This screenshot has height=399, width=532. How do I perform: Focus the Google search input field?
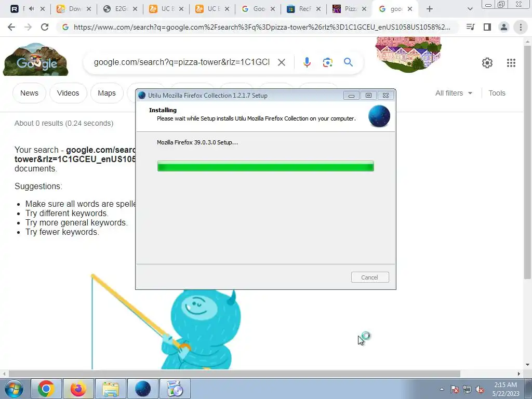point(181,62)
